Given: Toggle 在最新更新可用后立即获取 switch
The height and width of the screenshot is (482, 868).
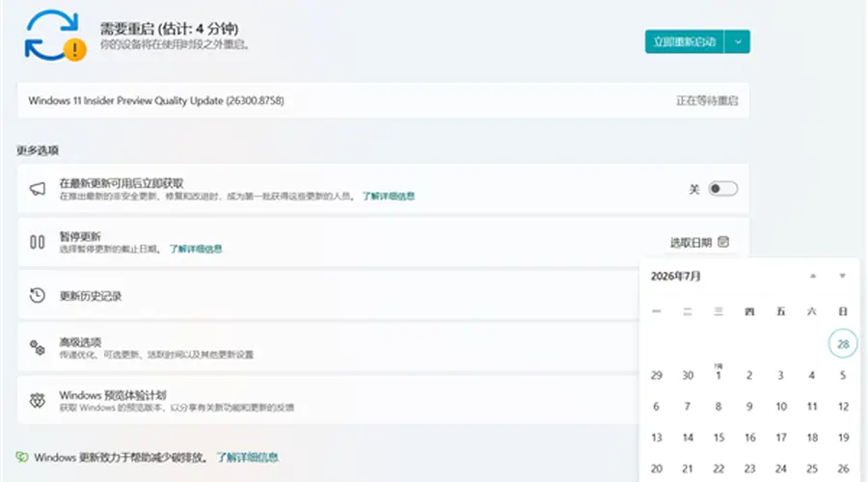Looking at the screenshot, I should pos(723,189).
